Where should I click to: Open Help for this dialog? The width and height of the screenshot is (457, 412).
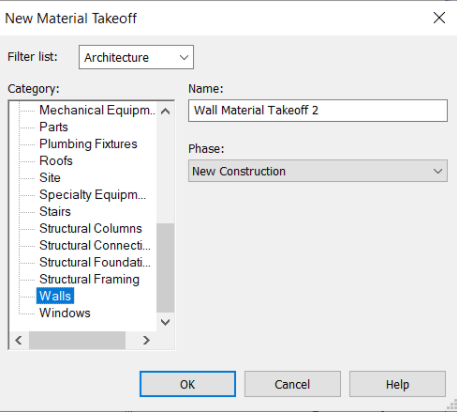[x=397, y=384]
